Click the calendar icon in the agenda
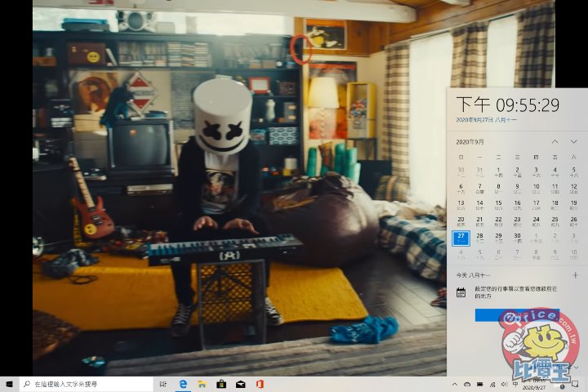 (461, 292)
